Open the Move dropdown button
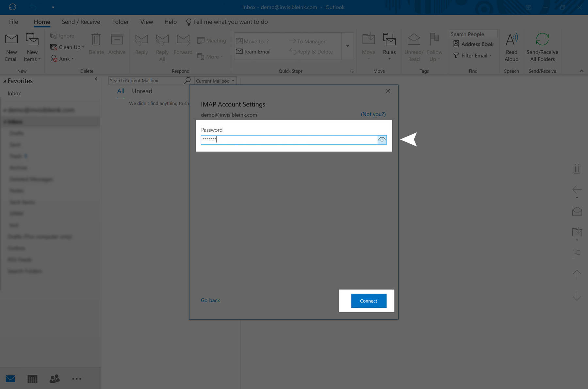The image size is (588, 389). tap(368, 47)
